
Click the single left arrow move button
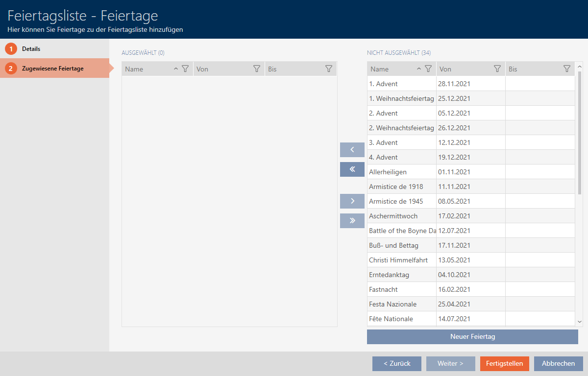(352, 150)
